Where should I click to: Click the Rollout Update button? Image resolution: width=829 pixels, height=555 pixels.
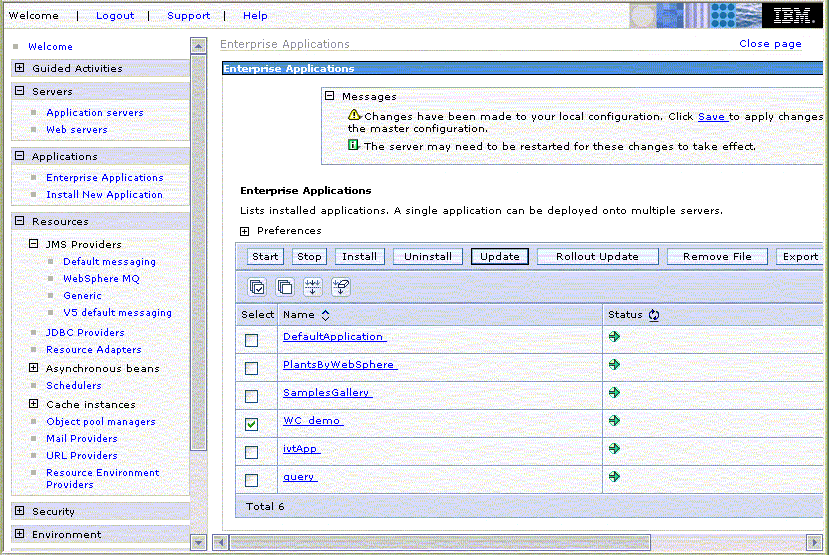597,257
